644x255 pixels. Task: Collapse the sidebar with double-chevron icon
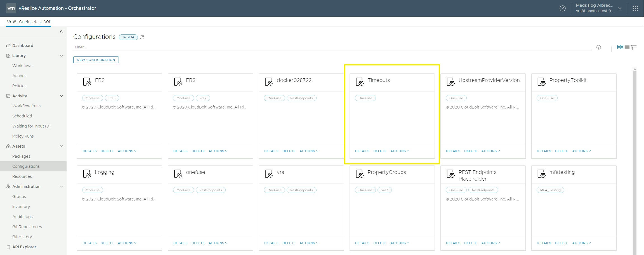pos(62,32)
